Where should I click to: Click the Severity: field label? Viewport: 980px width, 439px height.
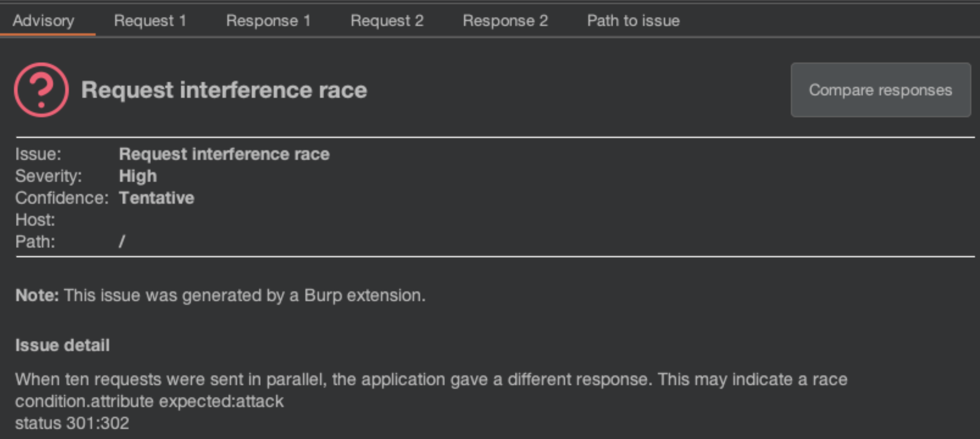tap(48, 176)
